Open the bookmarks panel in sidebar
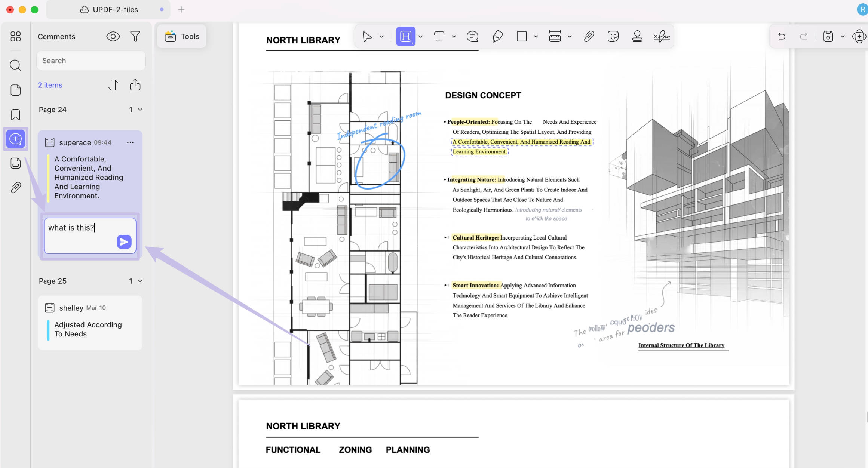Image resolution: width=868 pixels, height=468 pixels. (15, 115)
